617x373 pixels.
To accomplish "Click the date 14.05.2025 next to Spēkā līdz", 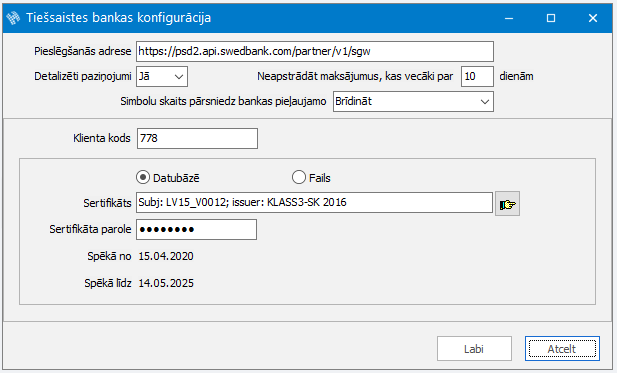I will click(x=166, y=283).
